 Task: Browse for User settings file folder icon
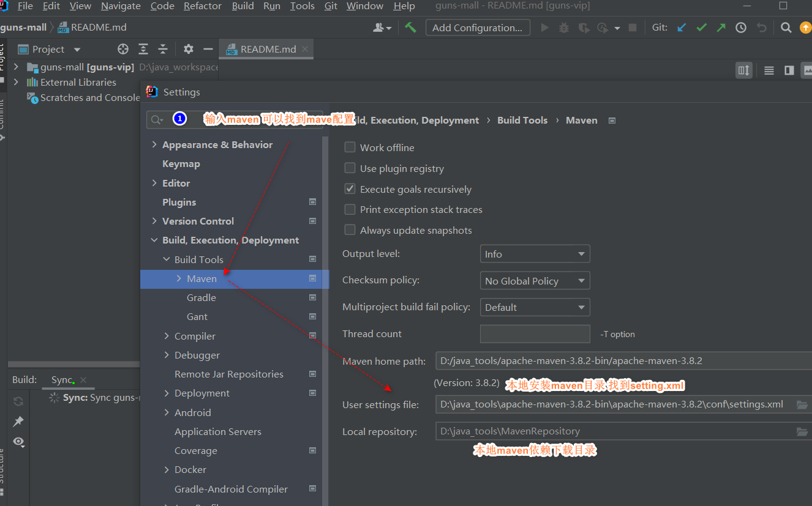coord(802,404)
